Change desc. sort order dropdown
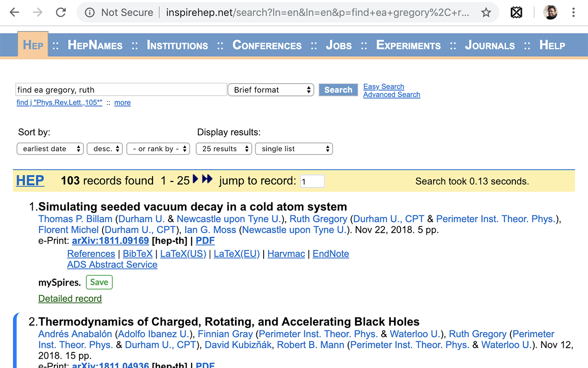Image resolution: width=588 pixels, height=368 pixels. coord(105,149)
